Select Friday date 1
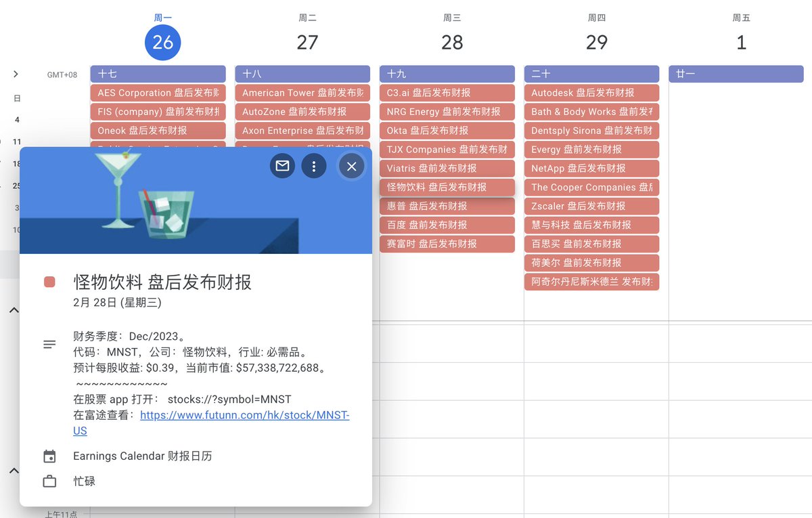The height and width of the screenshot is (518, 812). pyautogui.click(x=741, y=42)
